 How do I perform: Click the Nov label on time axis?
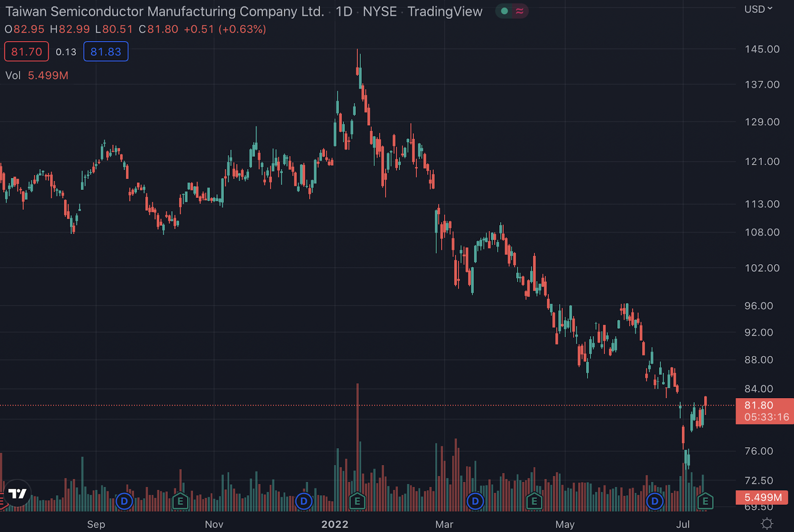tap(214, 524)
